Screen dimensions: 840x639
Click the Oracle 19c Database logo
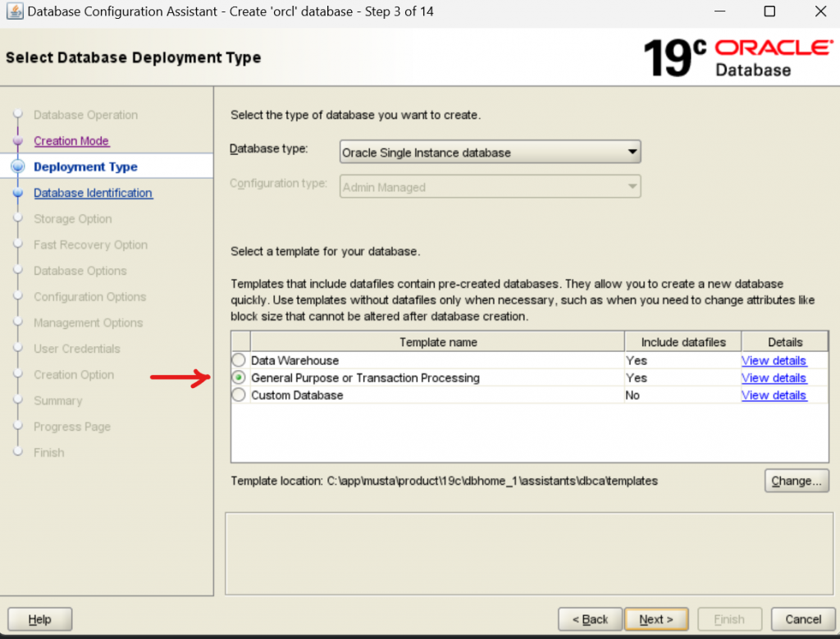point(737,57)
